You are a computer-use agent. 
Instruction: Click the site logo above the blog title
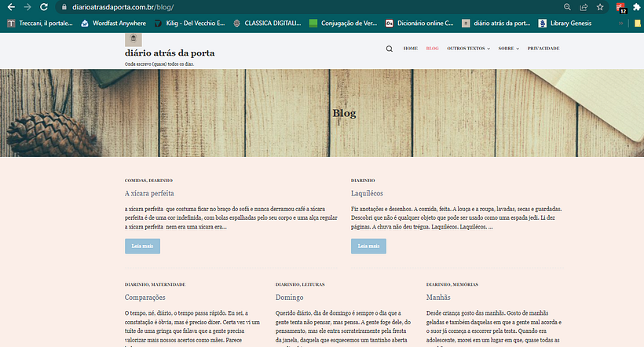coord(134,39)
